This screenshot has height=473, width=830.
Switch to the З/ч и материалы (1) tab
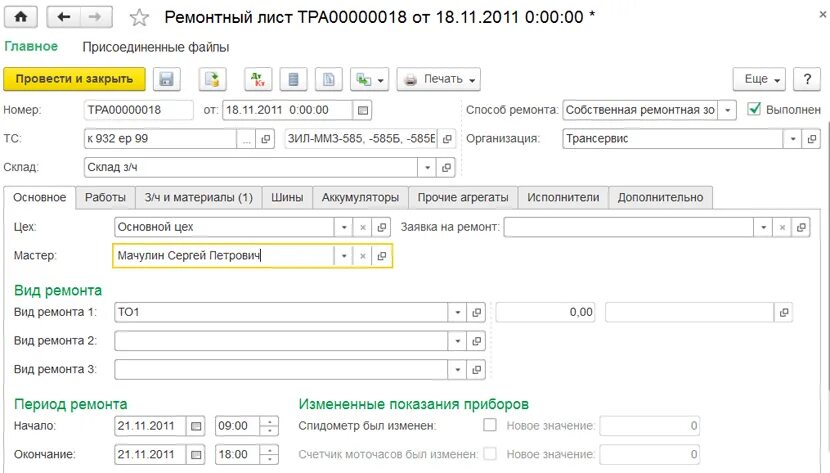[x=199, y=197]
